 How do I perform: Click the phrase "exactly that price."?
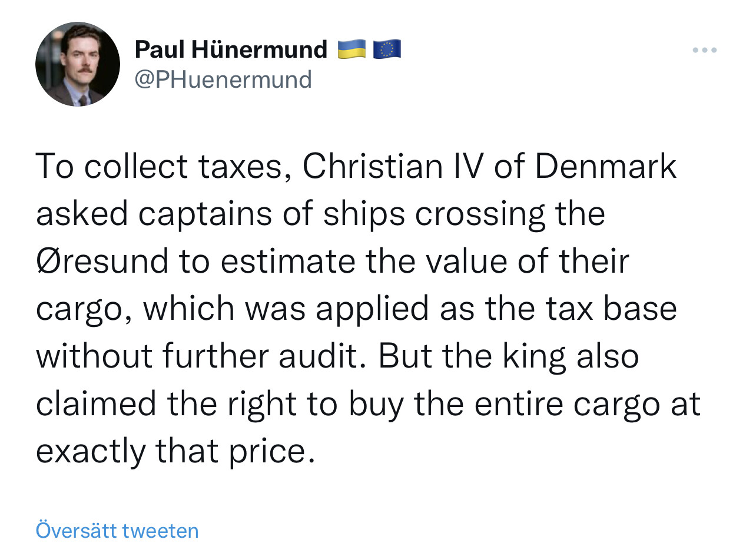tap(172, 452)
